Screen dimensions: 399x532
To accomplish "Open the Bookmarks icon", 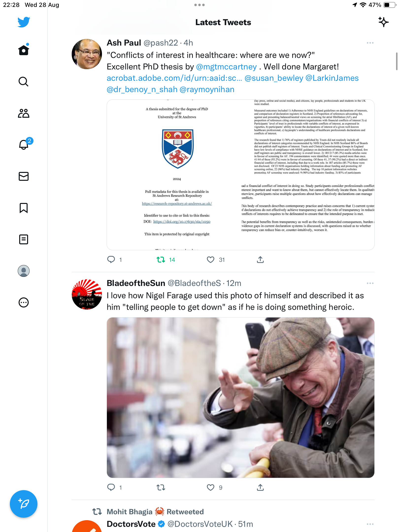I will tap(24, 208).
